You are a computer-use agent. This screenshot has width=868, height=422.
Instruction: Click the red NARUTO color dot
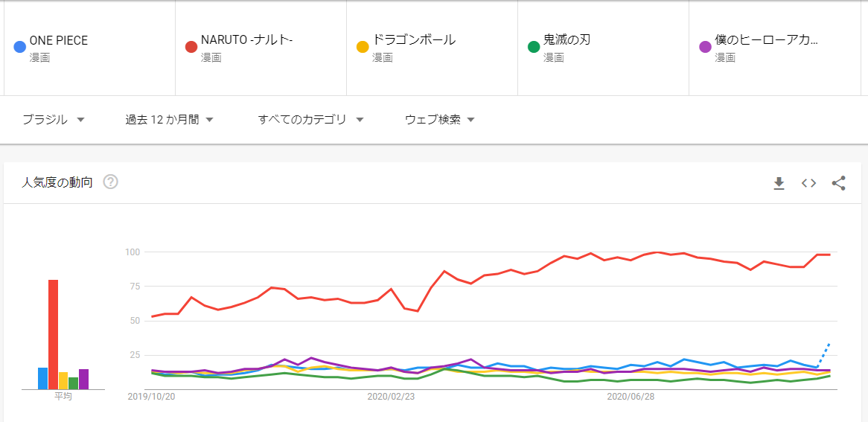pyautogui.click(x=191, y=48)
